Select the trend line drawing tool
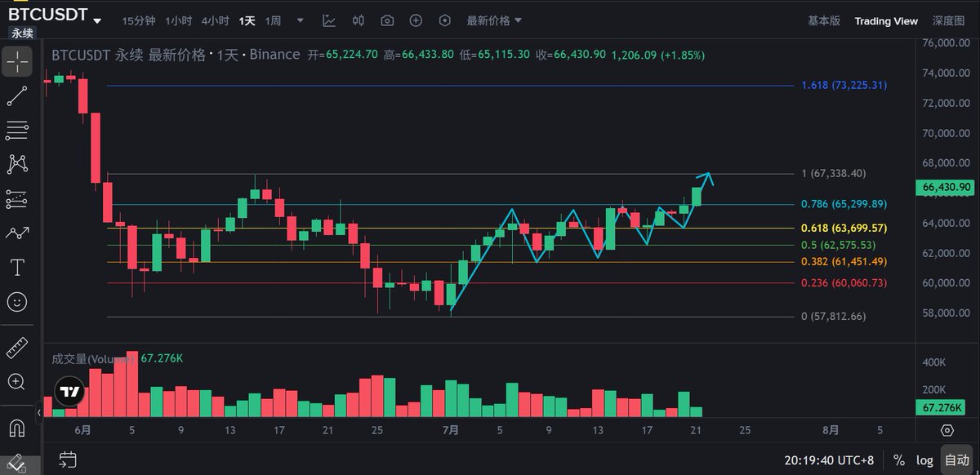The width and height of the screenshot is (980, 475). [x=16, y=95]
